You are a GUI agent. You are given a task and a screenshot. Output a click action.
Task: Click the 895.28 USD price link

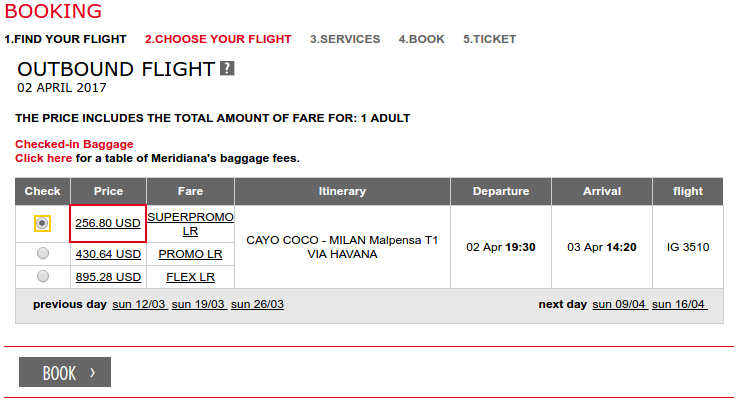pyautogui.click(x=108, y=277)
